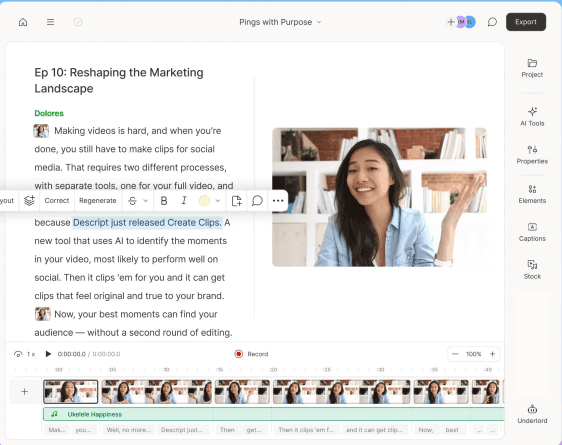
Task: Change the 1x playback speed
Action: (31, 354)
